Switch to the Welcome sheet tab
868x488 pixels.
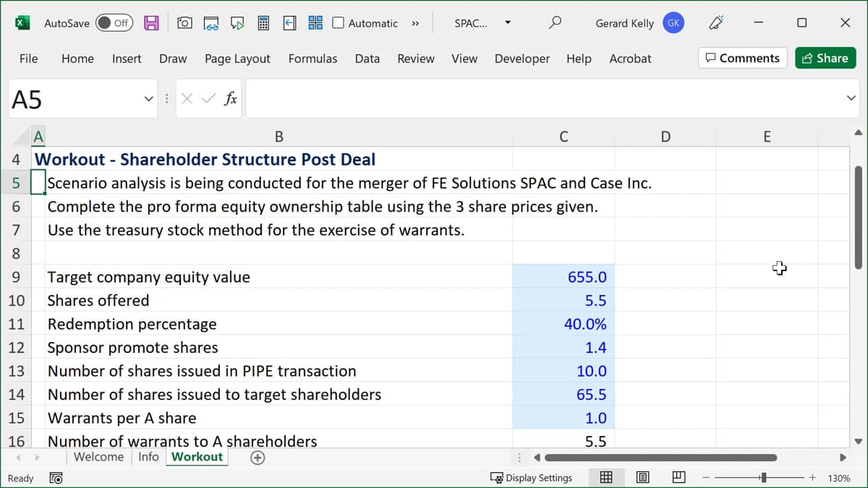(98, 457)
